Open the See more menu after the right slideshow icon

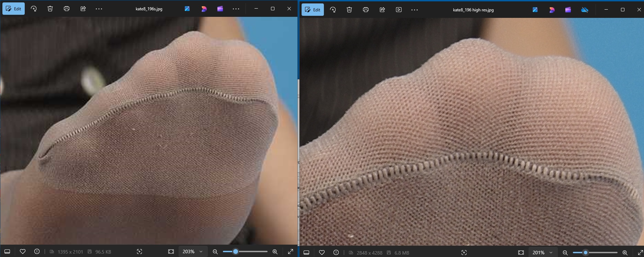[x=415, y=10]
